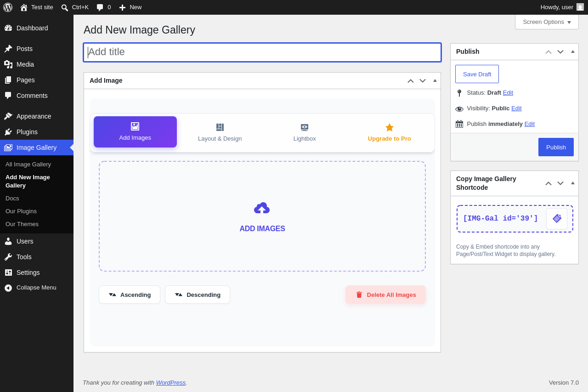This screenshot has height=392, width=588.
Task: Move Add Image panel down
Action: tap(423, 81)
